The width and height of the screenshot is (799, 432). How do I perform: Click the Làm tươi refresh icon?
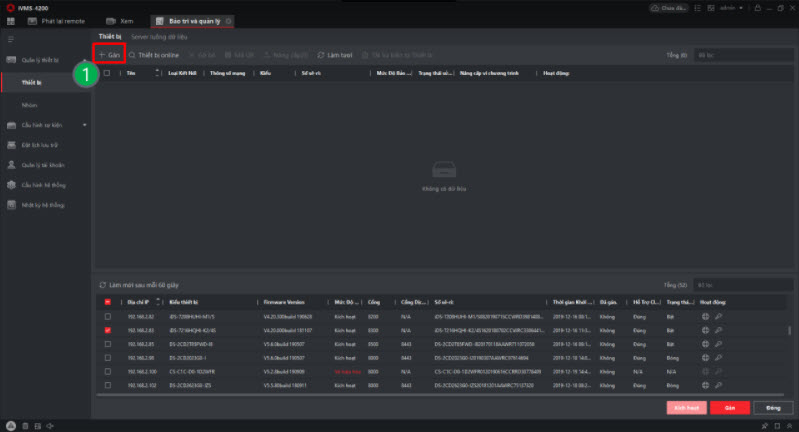point(321,54)
